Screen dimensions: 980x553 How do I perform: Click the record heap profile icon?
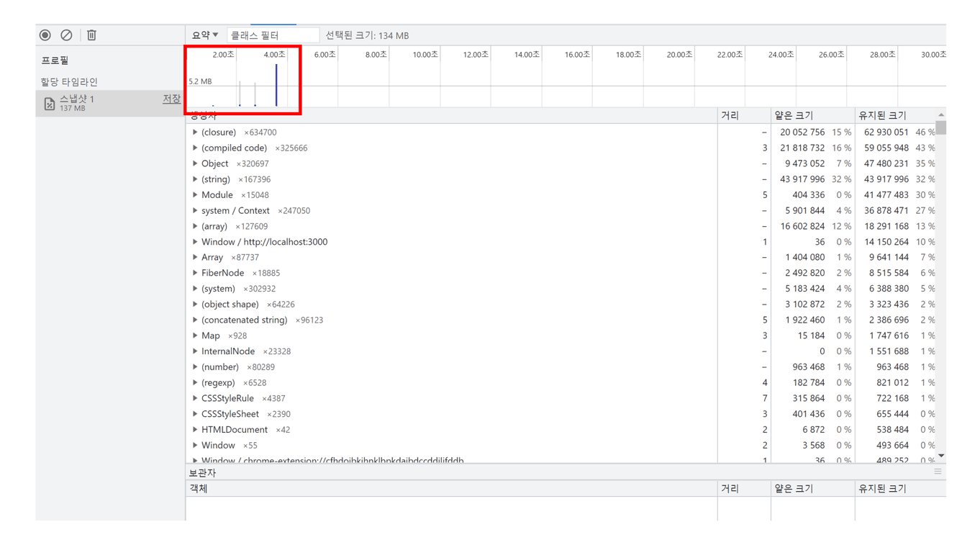click(x=45, y=35)
